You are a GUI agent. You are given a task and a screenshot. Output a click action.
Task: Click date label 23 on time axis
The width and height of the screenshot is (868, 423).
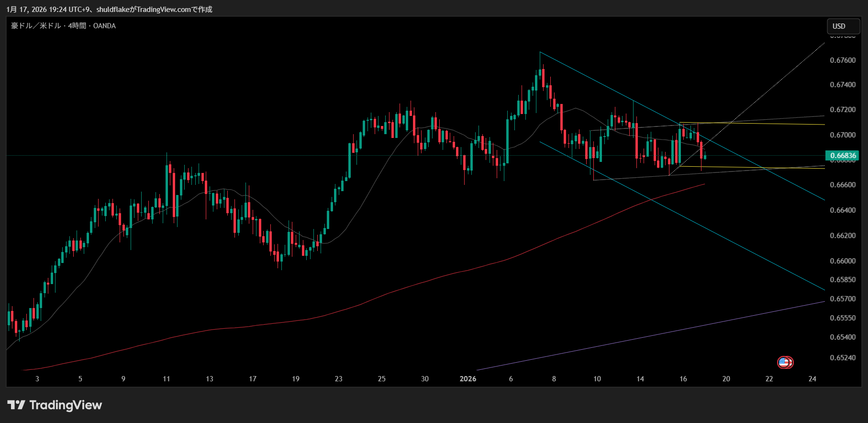[x=338, y=379]
